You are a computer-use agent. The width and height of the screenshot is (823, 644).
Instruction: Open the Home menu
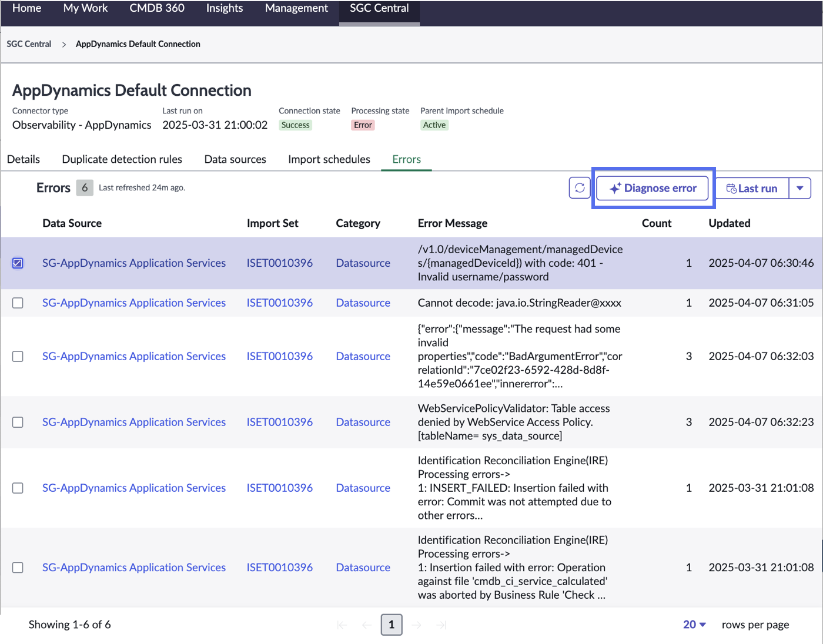(27, 8)
